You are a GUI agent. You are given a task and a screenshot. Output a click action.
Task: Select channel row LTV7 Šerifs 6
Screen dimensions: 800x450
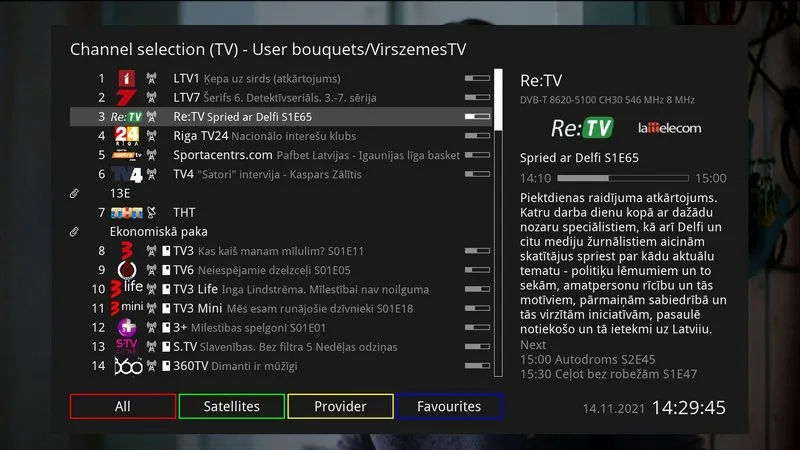coord(281,97)
